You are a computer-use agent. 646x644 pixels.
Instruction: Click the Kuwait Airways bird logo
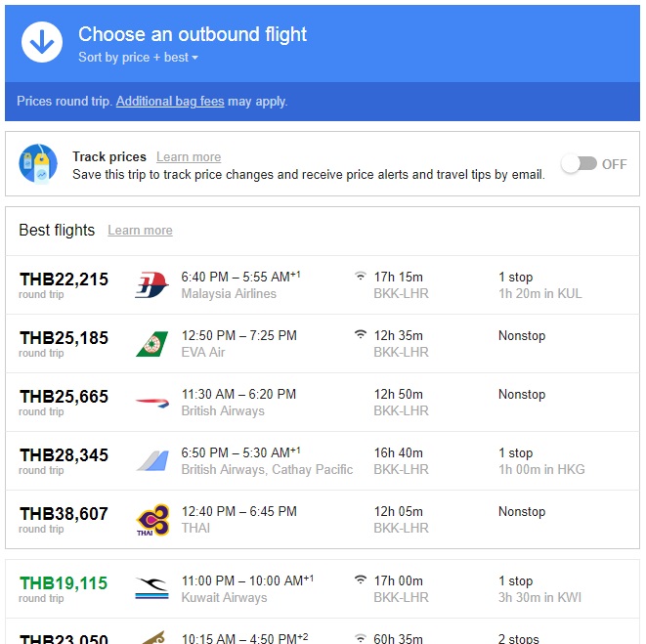click(x=151, y=588)
